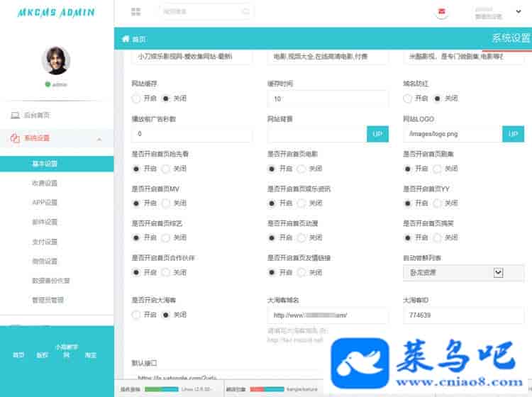Select 开启 radio under 域名防红
Image resolution: width=532 pixels, height=397 pixels.
coord(407,99)
